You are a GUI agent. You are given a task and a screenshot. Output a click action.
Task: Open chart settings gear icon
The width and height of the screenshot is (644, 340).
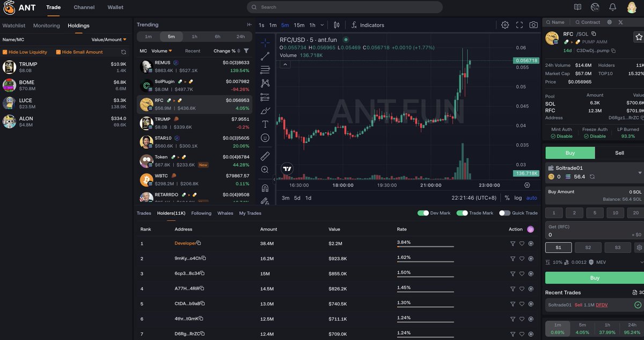[x=505, y=25]
